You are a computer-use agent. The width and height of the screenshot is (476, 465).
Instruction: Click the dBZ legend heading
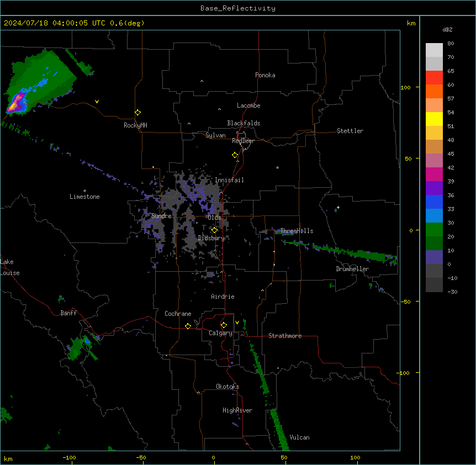pyautogui.click(x=447, y=29)
